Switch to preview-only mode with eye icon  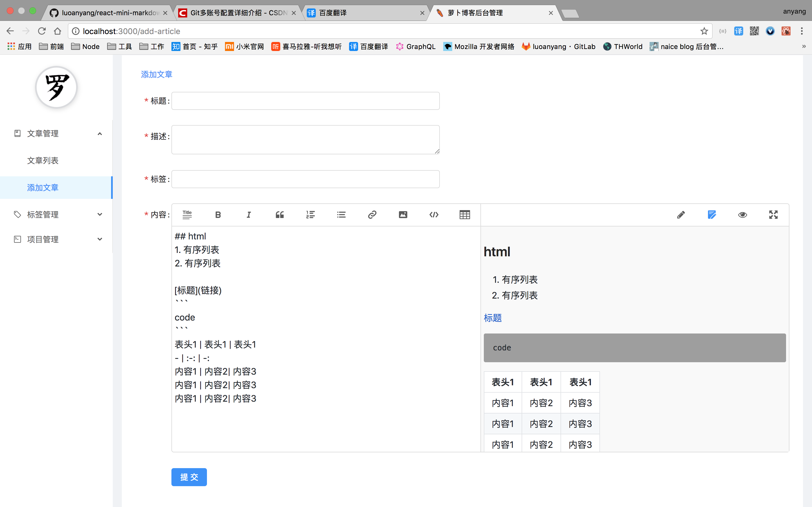pos(743,215)
